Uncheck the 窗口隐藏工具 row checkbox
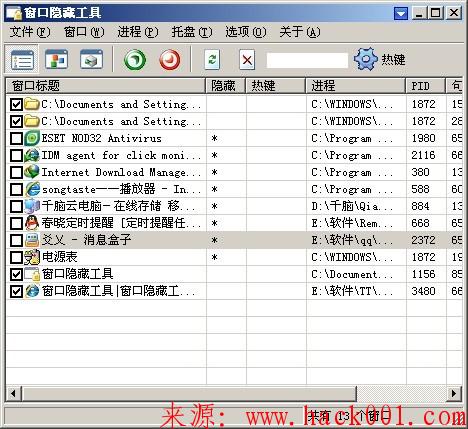Image resolution: width=468 pixels, height=429 pixels. click(16, 274)
